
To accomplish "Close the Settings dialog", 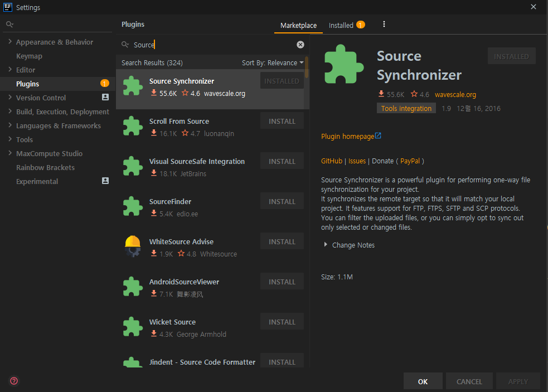I will [534, 7].
